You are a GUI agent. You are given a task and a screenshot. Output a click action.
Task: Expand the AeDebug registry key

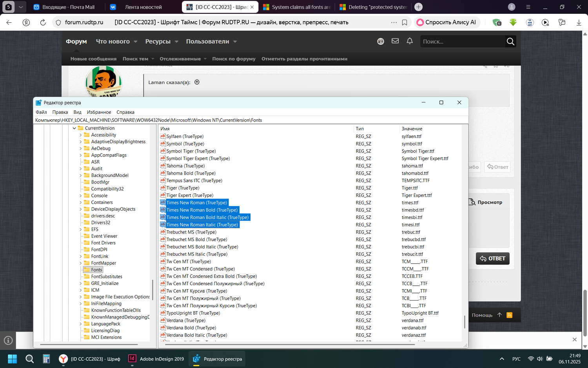pos(81,148)
